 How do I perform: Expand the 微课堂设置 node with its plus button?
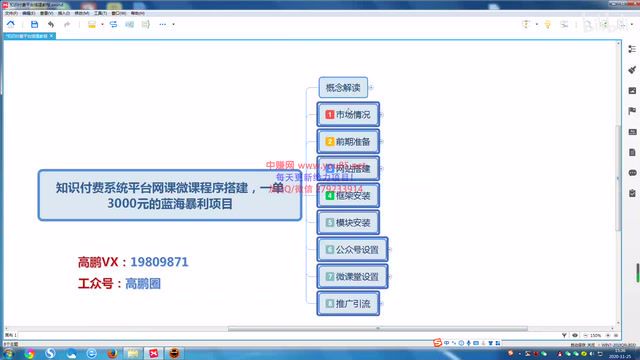tap(389, 277)
